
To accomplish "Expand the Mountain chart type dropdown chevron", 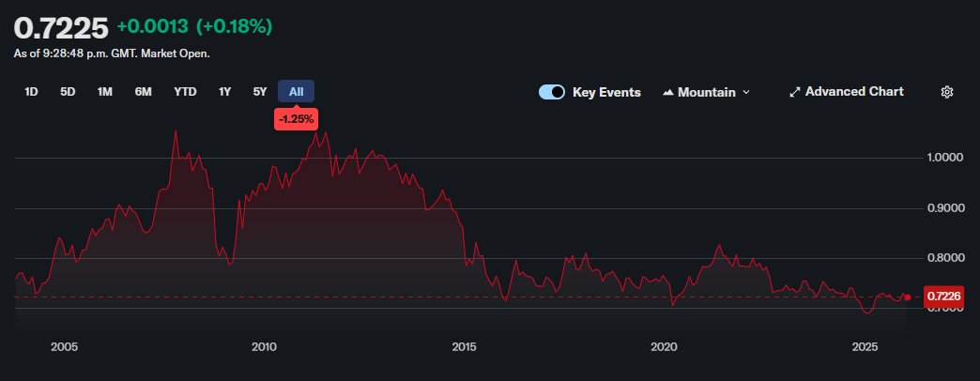I will point(745,93).
